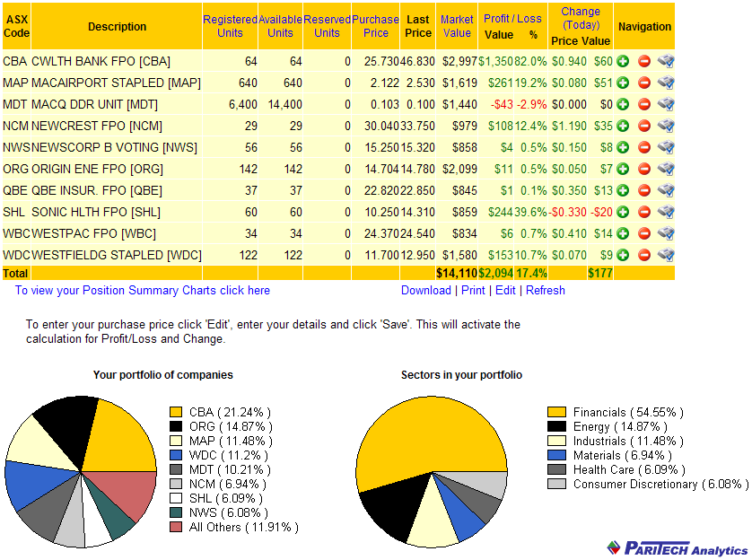Click the gold Financials legend swatch
This screenshot has width=752, height=560.
coord(556,412)
